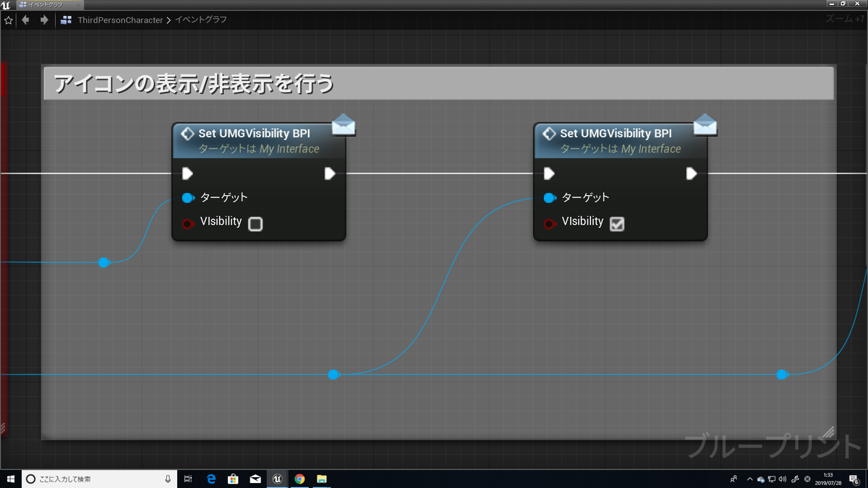Viewport: 868px width, 488px height.
Task: Open Google Chrome from the taskbar
Action: coord(299,479)
